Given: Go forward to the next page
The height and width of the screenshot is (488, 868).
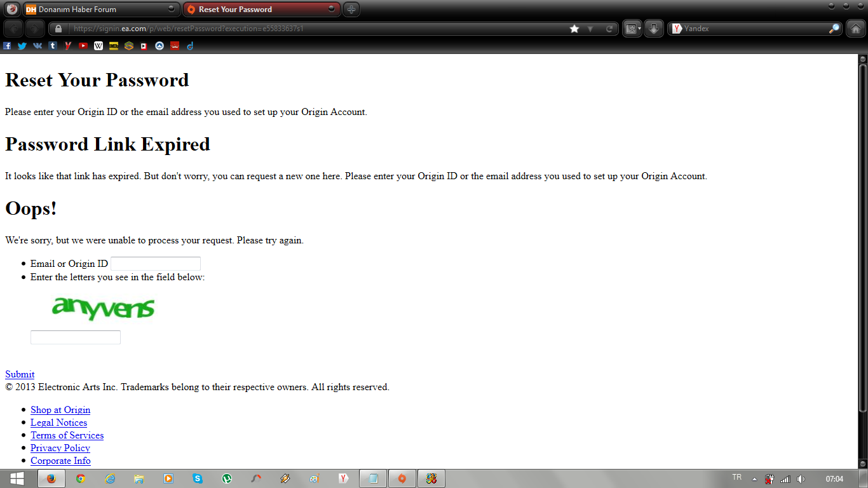Looking at the screenshot, I should [35, 29].
